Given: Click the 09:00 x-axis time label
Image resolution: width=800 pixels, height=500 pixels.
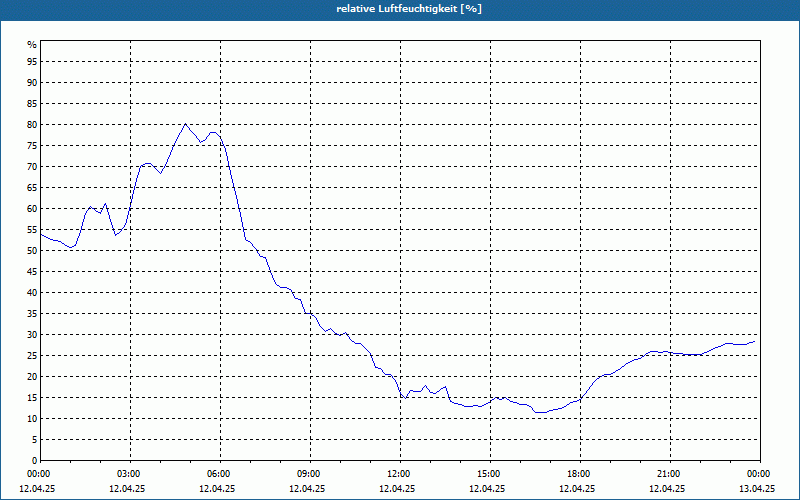Looking at the screenshot, I should tap(310, 474).
